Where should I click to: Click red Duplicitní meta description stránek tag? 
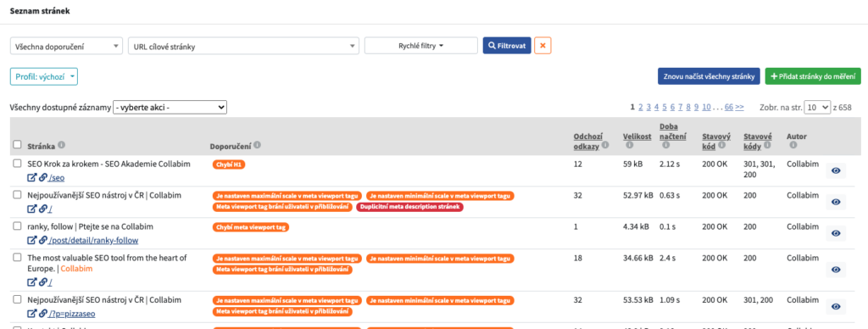(409, 207)
